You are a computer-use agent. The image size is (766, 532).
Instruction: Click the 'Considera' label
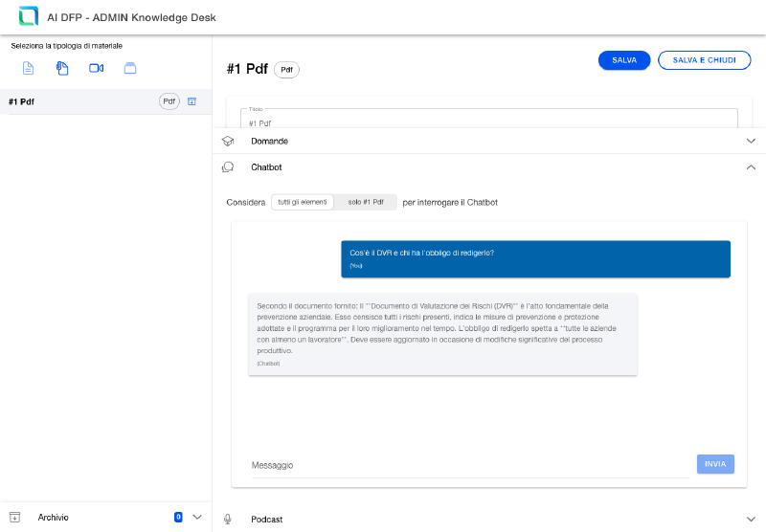[246, 203]
